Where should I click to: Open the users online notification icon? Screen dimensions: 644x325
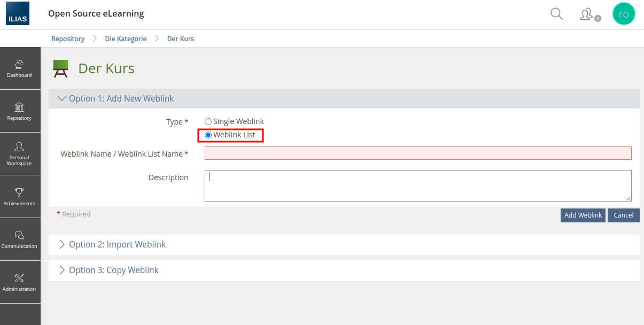pyautogui.click(x=587, y=14)
